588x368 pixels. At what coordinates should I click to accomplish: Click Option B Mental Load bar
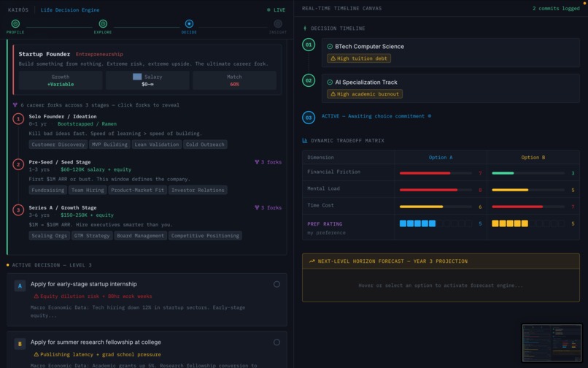pyautogui.click(x=528, y=190)
